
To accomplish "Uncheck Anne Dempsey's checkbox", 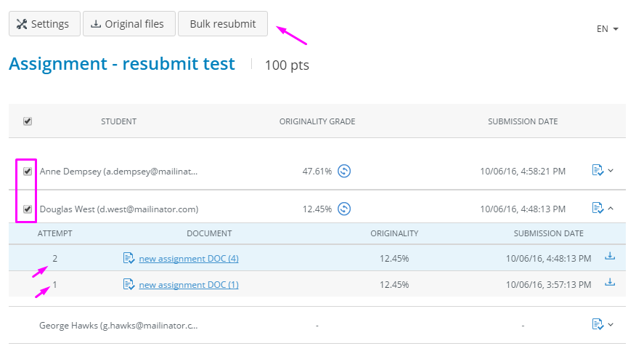I will [x=28, y=172].
